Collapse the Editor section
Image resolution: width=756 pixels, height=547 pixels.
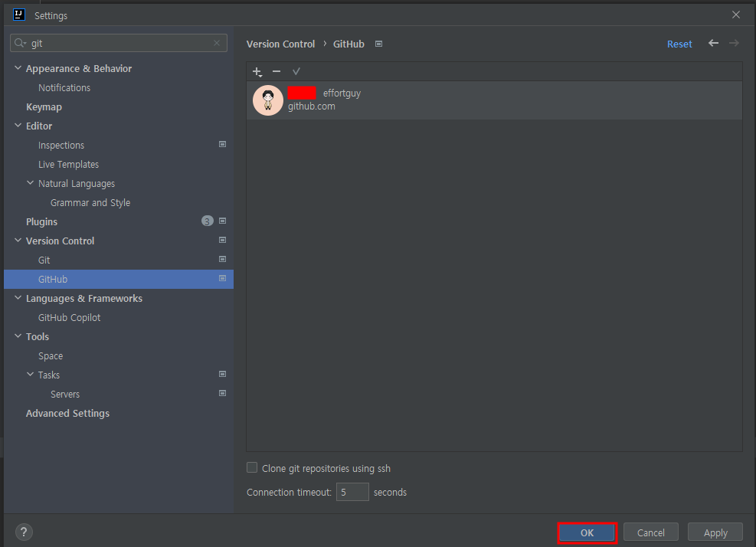click(x=18, y=126)
